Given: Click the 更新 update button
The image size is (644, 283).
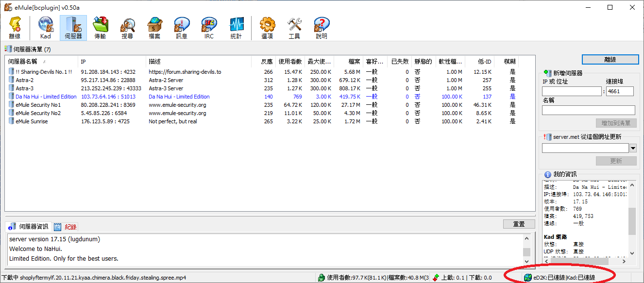Looking at the screenshot, I should coord(616,161).
